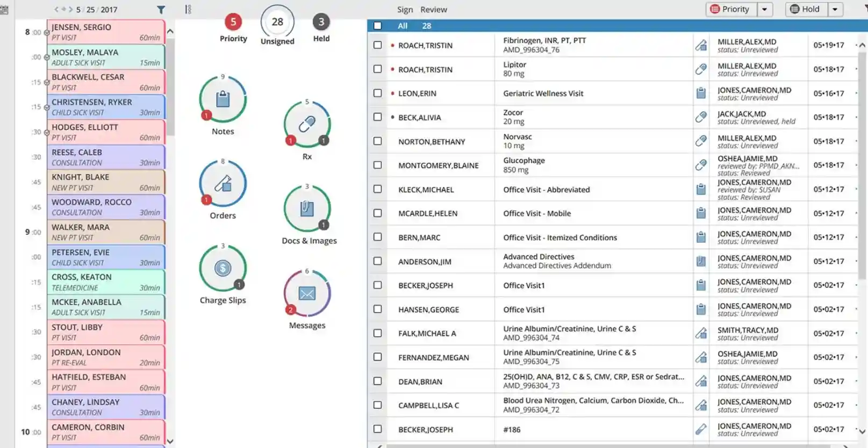868x448 pixels.
Task: Check the box for KLECK,MICHAEL
Action: pyautogui.click(x=377, y=189)
